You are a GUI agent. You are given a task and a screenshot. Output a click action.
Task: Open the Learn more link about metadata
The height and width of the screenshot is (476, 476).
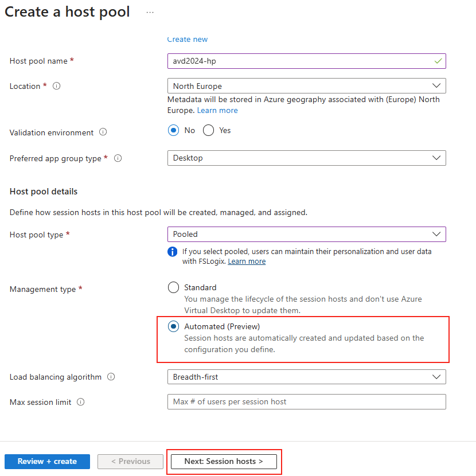[x=217, y=111]
